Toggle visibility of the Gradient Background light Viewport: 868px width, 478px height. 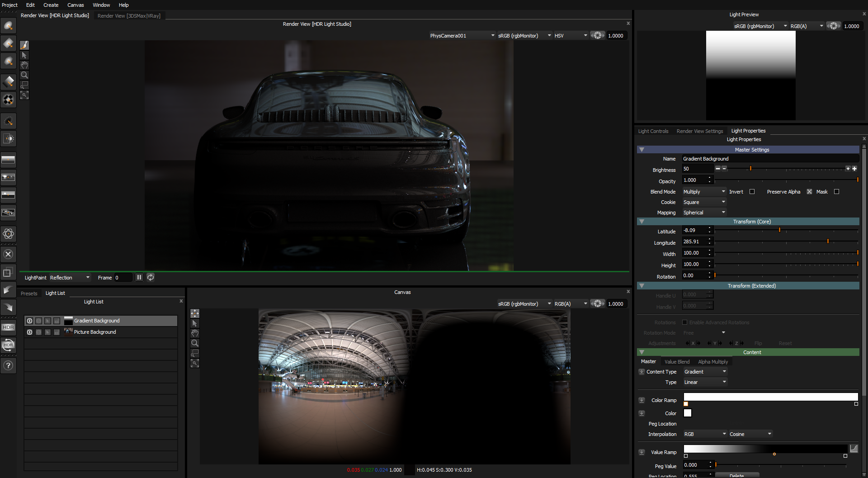[x=29, y=321]
